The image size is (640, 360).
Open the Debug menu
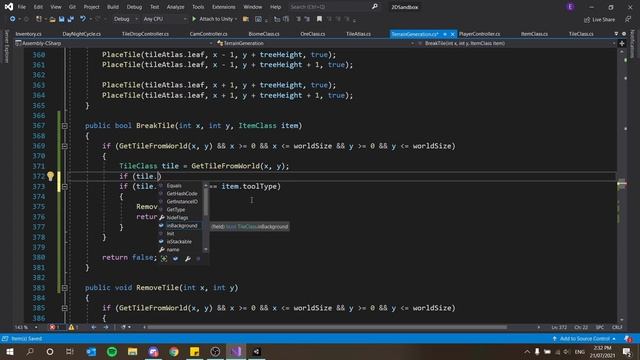[x=134, y=7]
